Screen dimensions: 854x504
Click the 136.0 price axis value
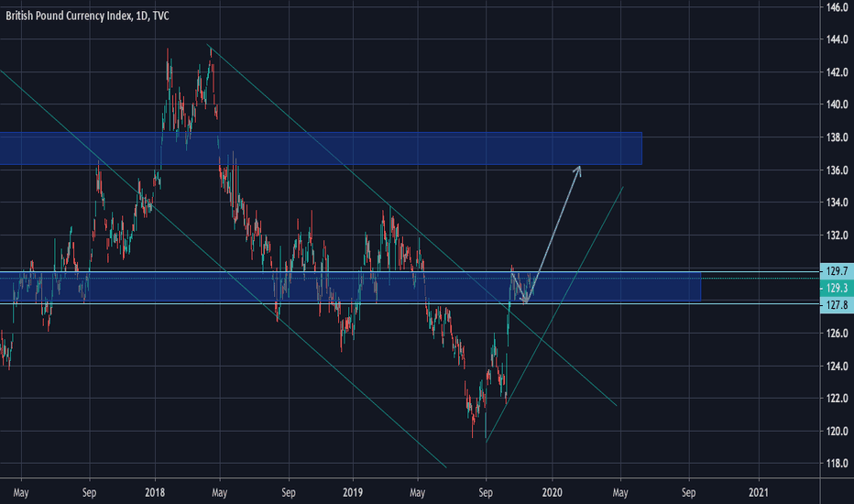click(838, 170)
